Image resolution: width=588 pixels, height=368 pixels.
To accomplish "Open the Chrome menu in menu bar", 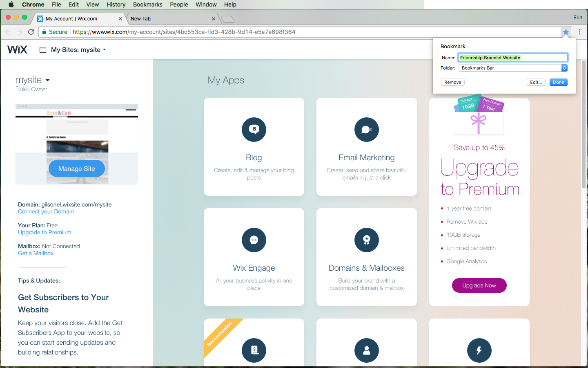I will point(33,4).
